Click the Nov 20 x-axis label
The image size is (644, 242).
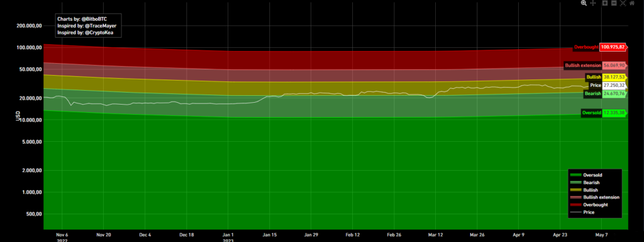[x=104, y=234]
